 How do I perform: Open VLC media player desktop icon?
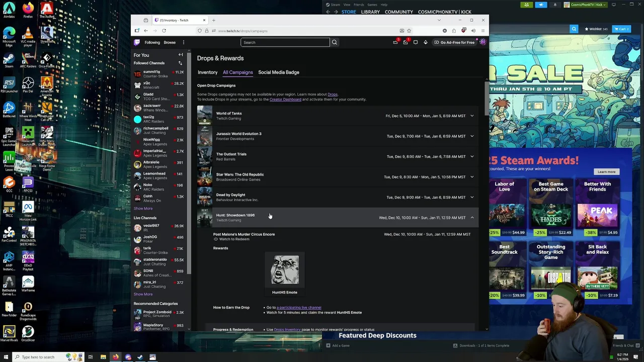(x=28, y=36)
